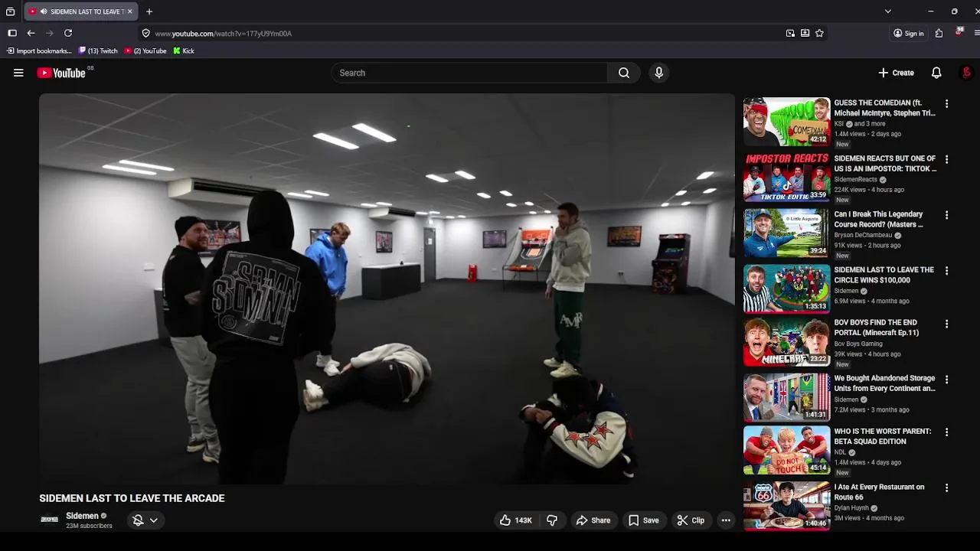Image resolution: width=980 pixels, height=551 pixels.
Task: Open 'We Bought Abandoned Storage' title
Action: (884, 383)
